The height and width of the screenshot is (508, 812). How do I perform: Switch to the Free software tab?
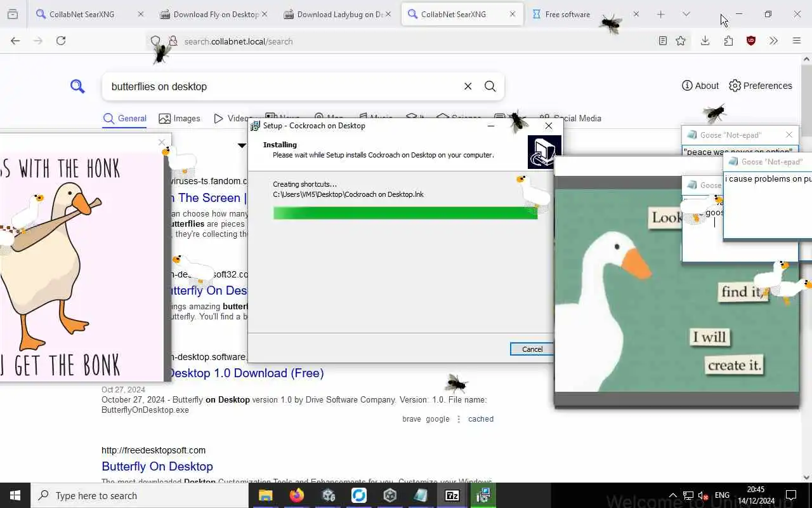pos(568,14)
